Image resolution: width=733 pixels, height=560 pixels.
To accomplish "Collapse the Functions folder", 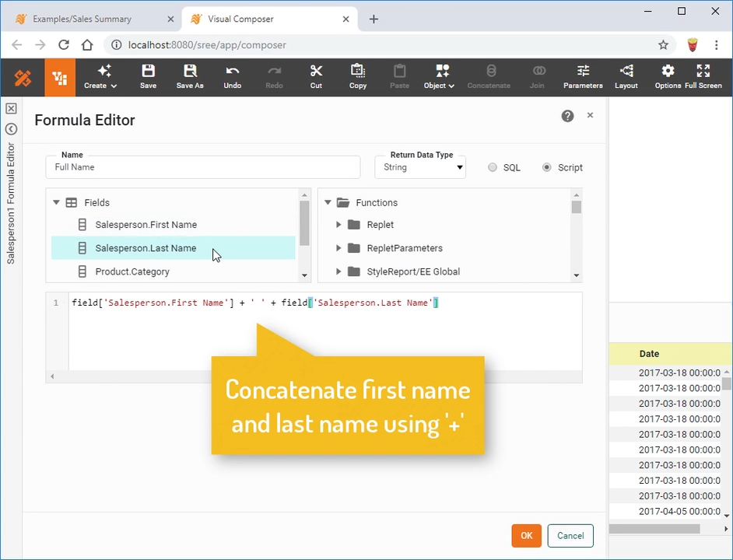I will point(328,202).
